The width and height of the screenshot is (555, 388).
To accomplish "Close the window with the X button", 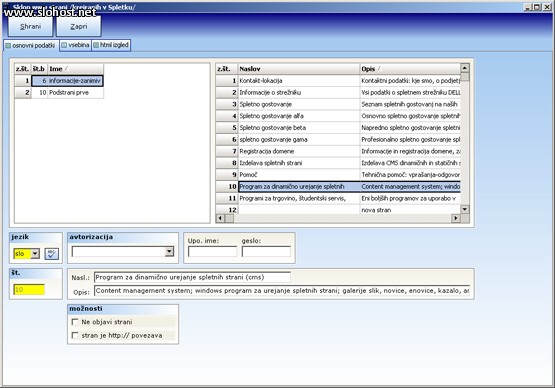I will 547,7.
